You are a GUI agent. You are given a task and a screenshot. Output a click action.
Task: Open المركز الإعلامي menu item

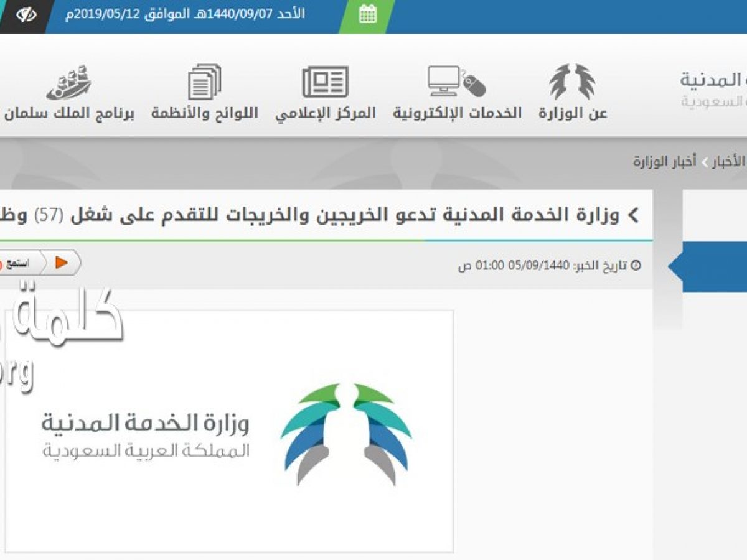tap(326, 113)
